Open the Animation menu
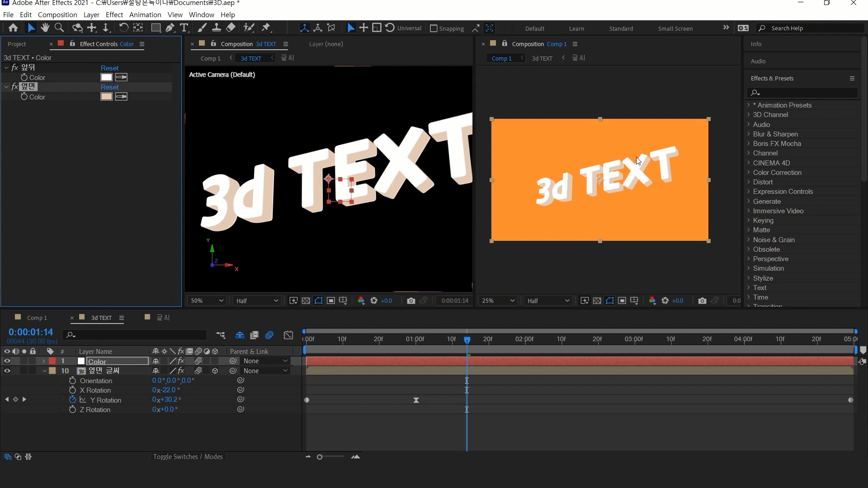The height and width of the screenshot is (488, 868). click(145, 14)
